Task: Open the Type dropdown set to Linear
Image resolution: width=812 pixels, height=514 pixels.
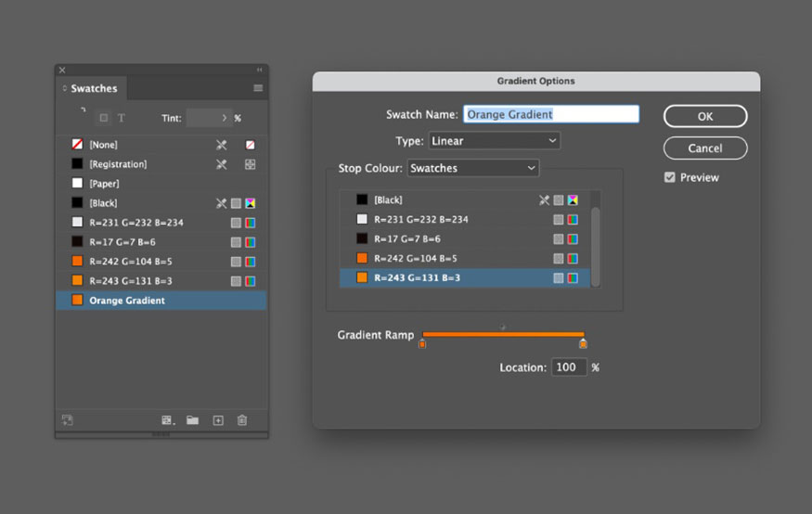Action: pos(494,141)
